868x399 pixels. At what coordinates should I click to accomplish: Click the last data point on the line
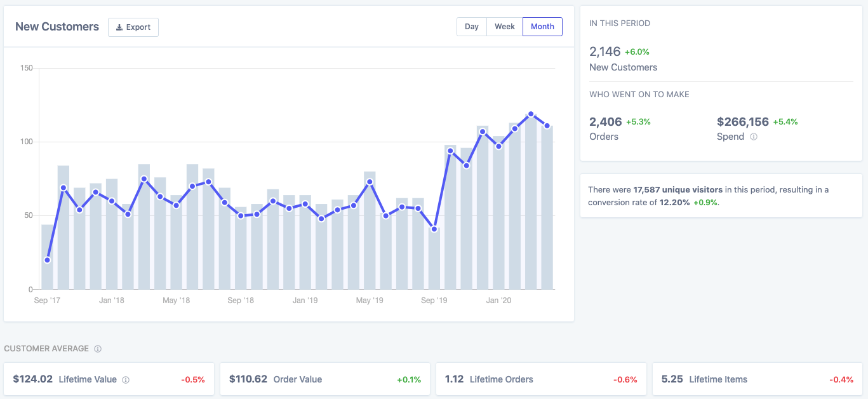click(547, 126)
